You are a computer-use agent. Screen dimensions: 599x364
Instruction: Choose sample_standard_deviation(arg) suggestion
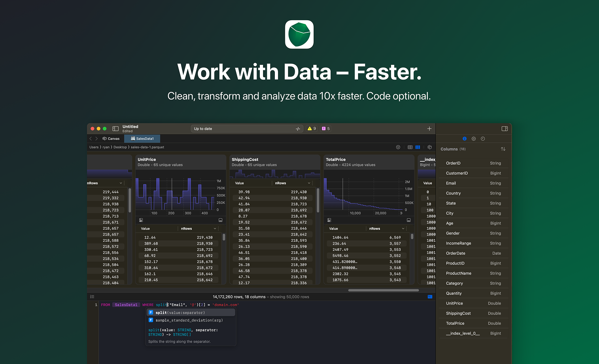pyautogui.click(x=191, y=320)
